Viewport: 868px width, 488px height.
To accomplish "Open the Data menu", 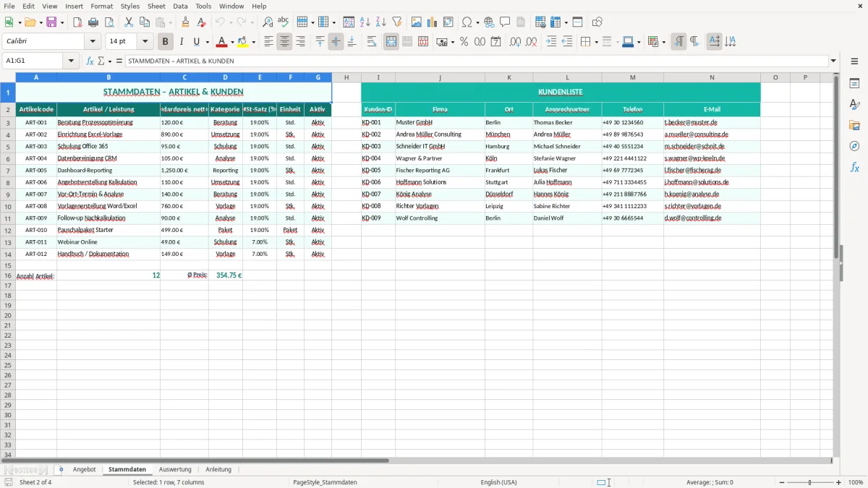I will (x=180, y=6).
